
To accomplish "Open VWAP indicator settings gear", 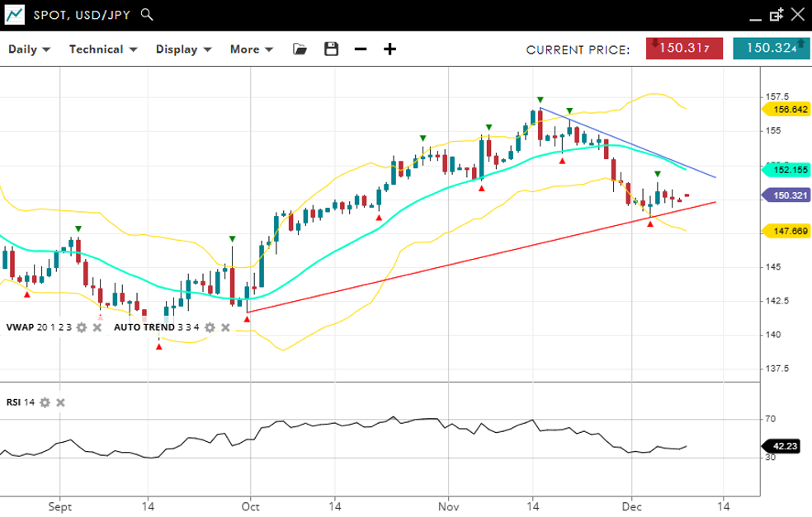I will (x=81, y=327).
